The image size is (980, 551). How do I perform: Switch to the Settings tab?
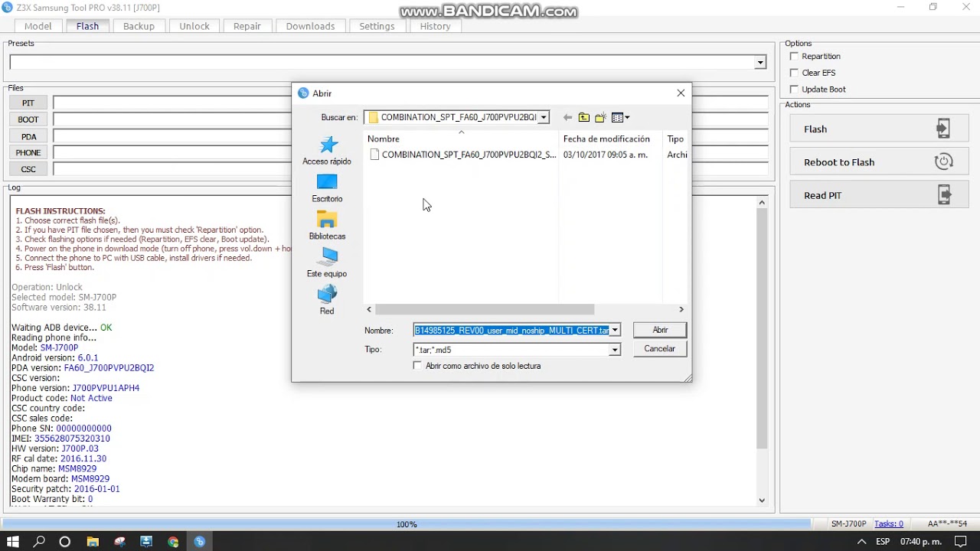click(377, 26)
